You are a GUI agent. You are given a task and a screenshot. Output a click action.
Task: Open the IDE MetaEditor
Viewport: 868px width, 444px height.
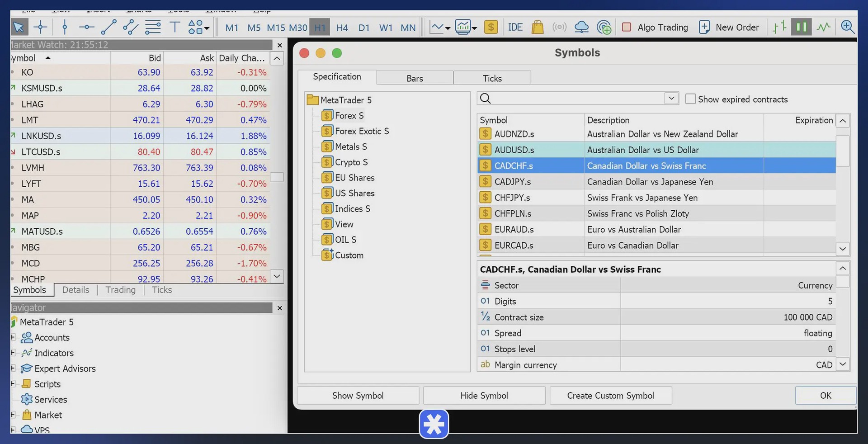pos(515,27)
